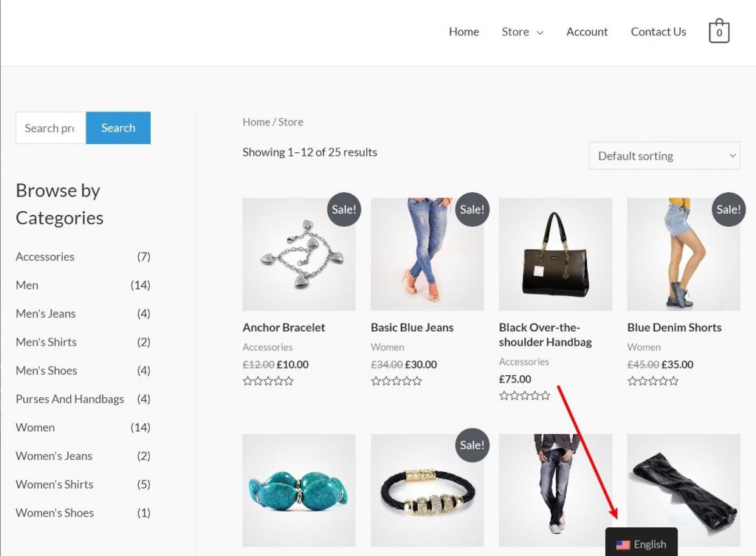Screen dimensions: 756x556
Task: Open the turquoise bracelet product thumbnail
Action: coord(299,490)
